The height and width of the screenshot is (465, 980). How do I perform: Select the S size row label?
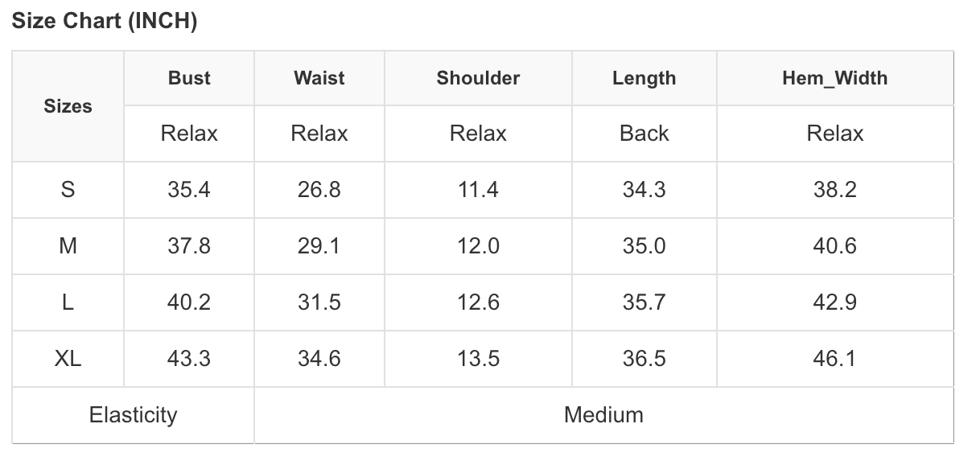68,190
